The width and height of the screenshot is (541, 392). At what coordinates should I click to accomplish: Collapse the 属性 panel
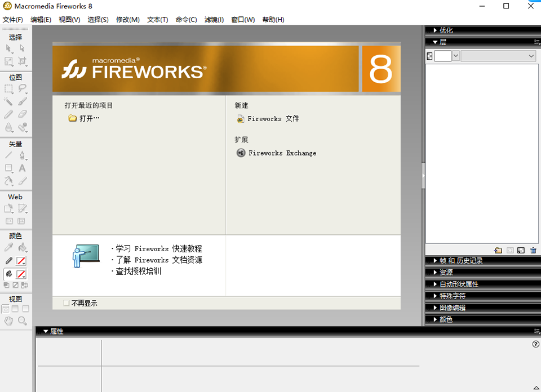(46, 331)
